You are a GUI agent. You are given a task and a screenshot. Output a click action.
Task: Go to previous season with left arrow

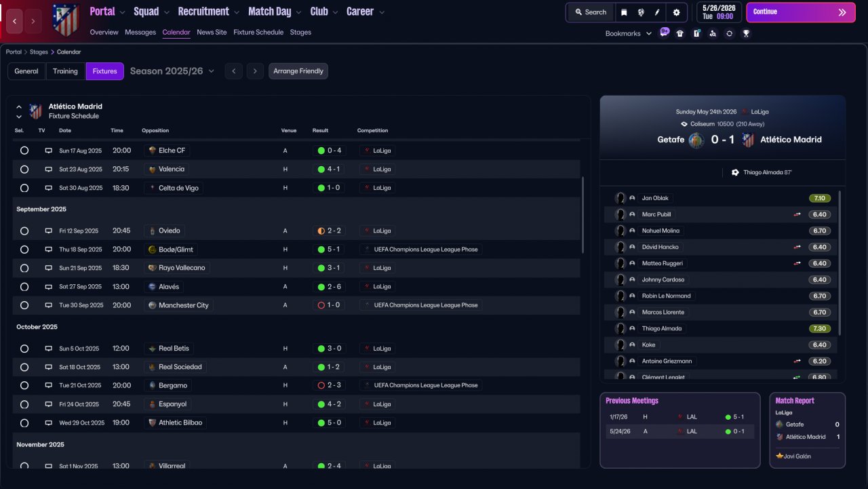click(233, 71)
